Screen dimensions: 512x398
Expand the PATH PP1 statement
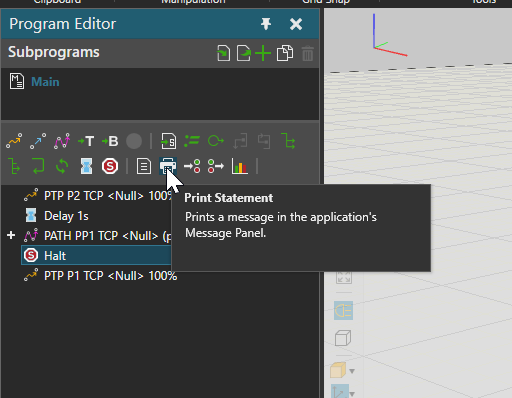(x=11, y=235)
